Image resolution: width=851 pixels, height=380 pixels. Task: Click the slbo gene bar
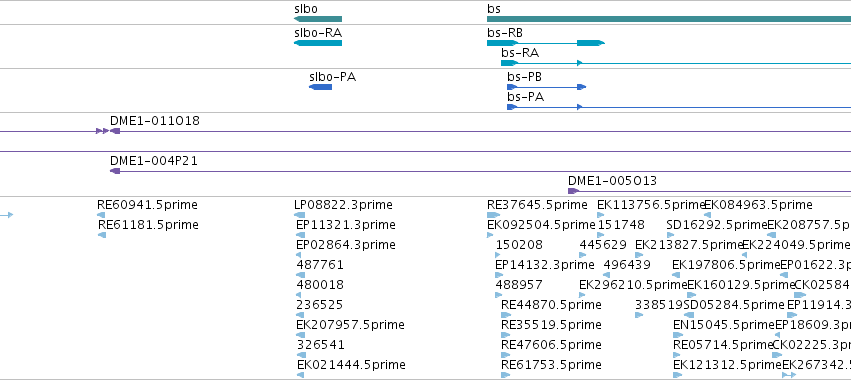(x=318, y=19)
